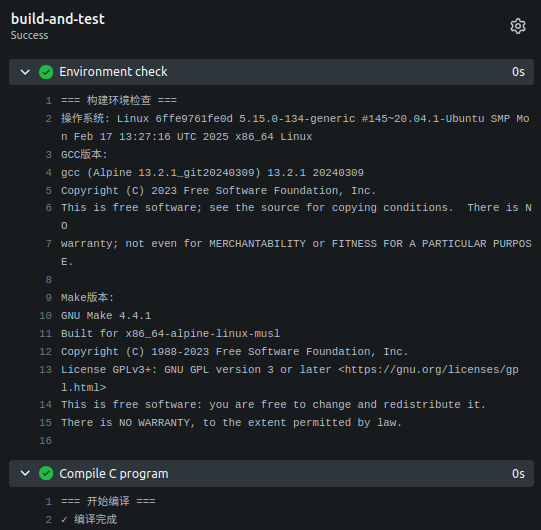Select line number 11 Built for x86_64-alpine
The height and width of the screenshot is (530, 541).
pyautogui.click(x=46, y=334)
